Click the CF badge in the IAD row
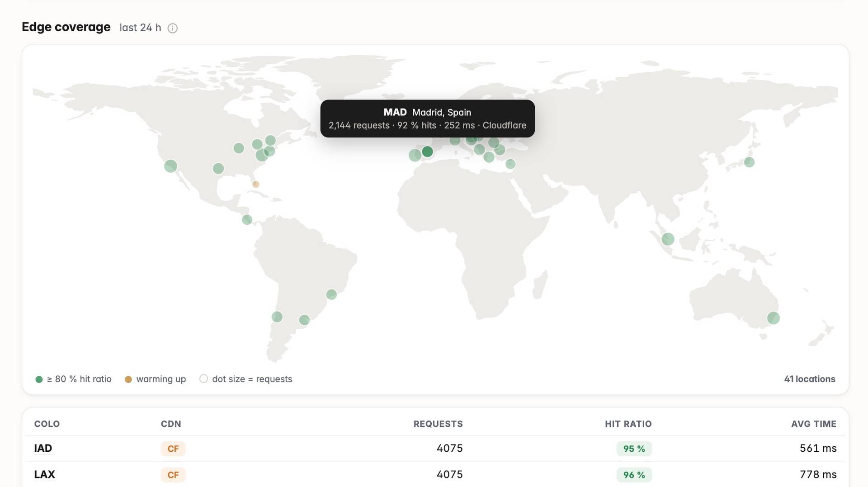The height and width of the screenshot is (487, 868). click(x=173, y=449)
